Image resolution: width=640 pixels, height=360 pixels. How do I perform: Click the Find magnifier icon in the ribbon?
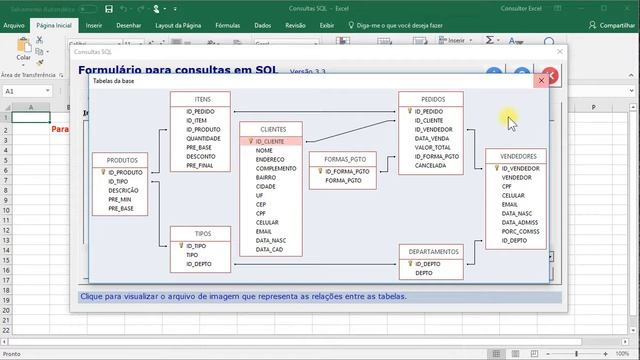[x=549, y=41]
